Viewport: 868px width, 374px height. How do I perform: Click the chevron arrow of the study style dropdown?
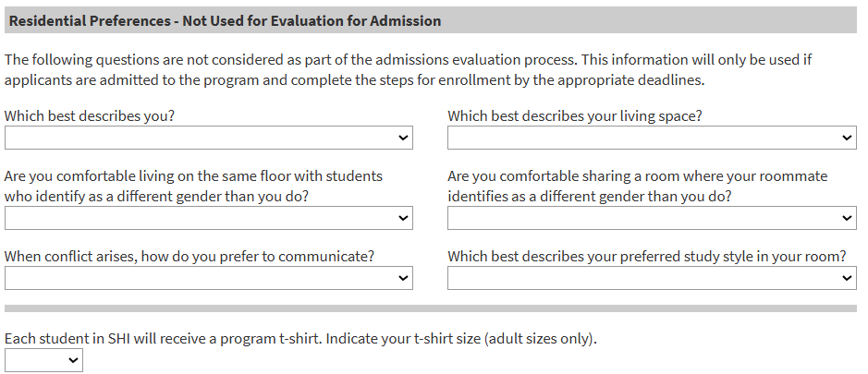pyautogui.click(x=848, y=278)
